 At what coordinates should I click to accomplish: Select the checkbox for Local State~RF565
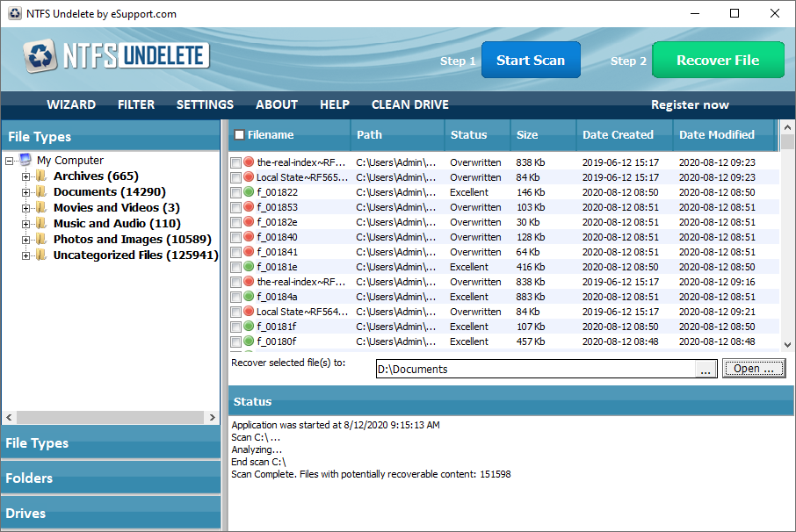point(235,177)
